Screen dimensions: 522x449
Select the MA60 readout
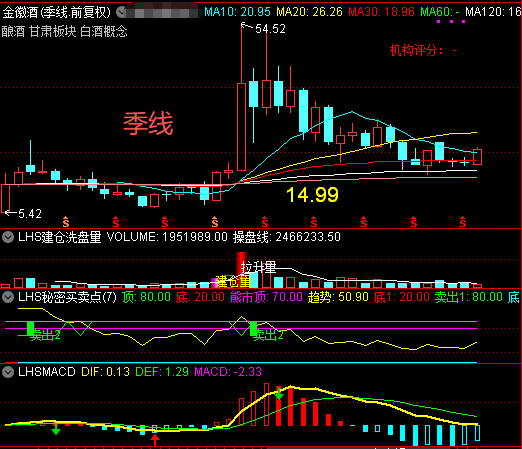coord(440,12)
